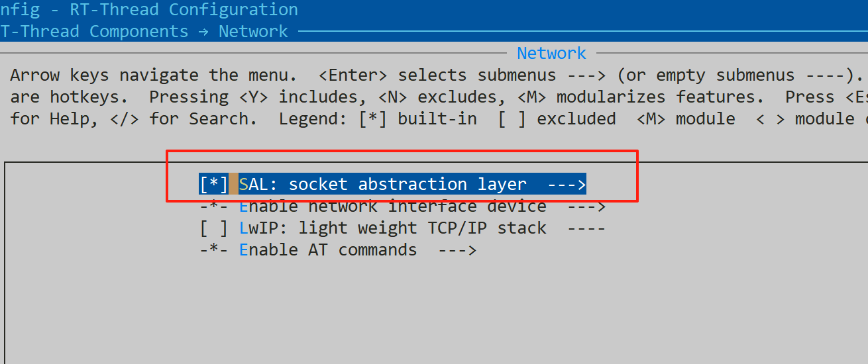Expand the network interface device submenu arrow

[x=587, y=206]
